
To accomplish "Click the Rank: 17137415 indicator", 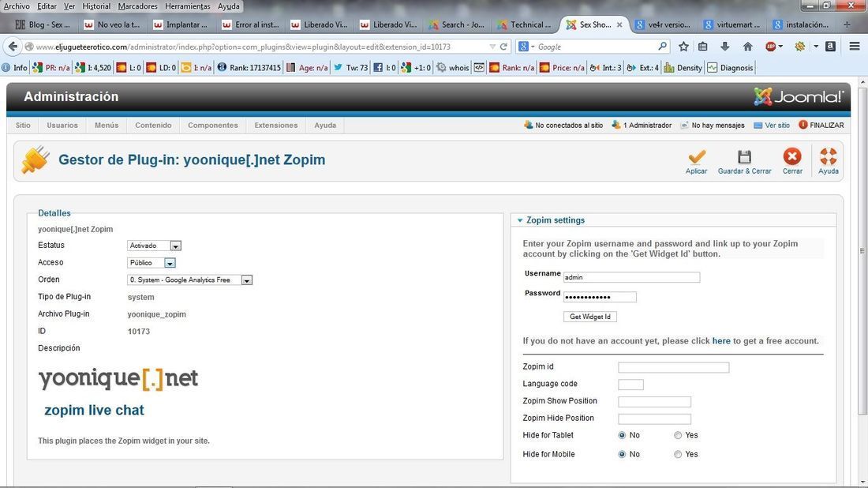I will click(249, 68).
